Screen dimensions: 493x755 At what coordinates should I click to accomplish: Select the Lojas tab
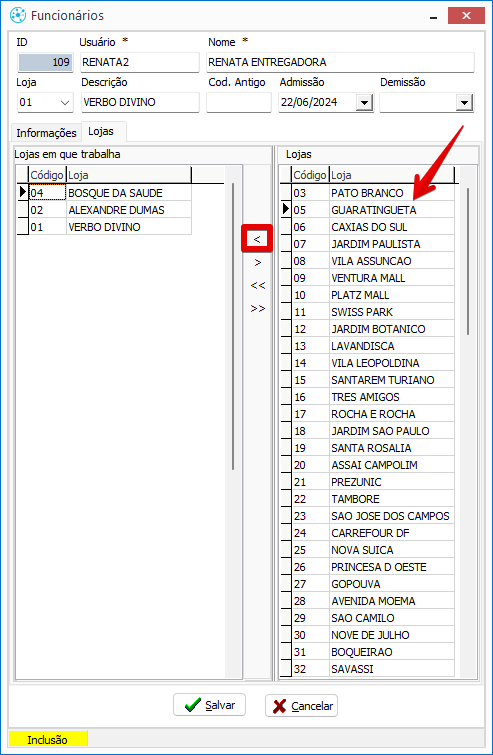(101, 131)
